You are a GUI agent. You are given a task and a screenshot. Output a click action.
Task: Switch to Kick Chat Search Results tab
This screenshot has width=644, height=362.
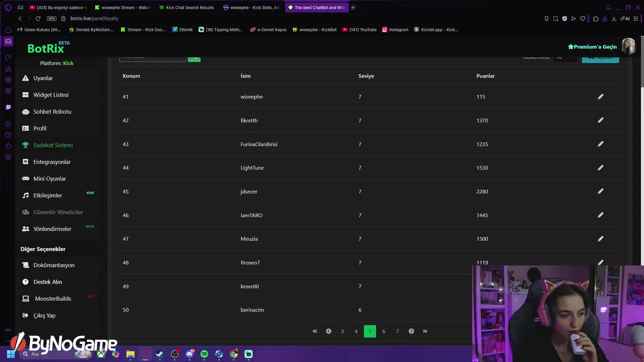tap(186, 8)
